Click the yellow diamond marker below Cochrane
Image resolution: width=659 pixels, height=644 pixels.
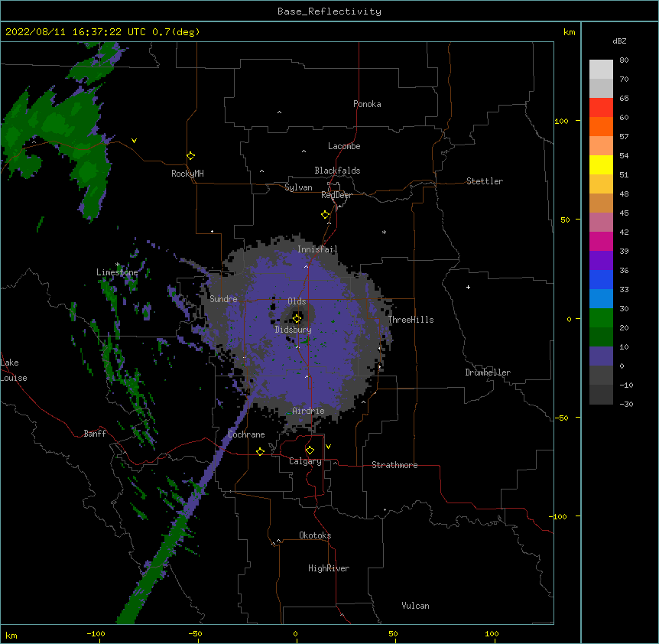point(260,451)
